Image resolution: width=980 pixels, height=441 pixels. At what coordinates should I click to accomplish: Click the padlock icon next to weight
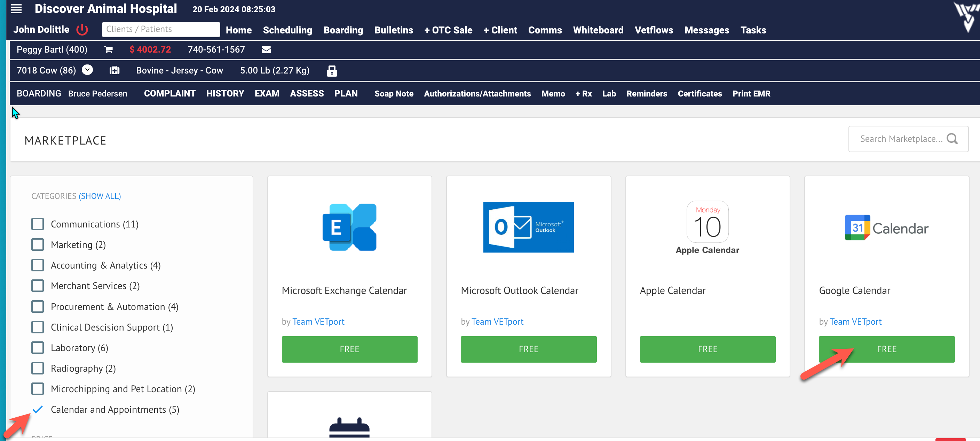point(332,70)
